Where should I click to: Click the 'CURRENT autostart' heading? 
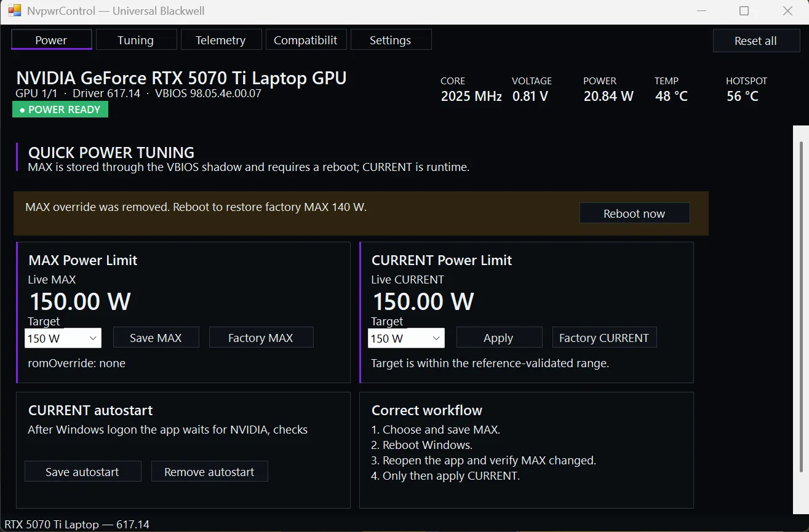[x=90, y=410]
